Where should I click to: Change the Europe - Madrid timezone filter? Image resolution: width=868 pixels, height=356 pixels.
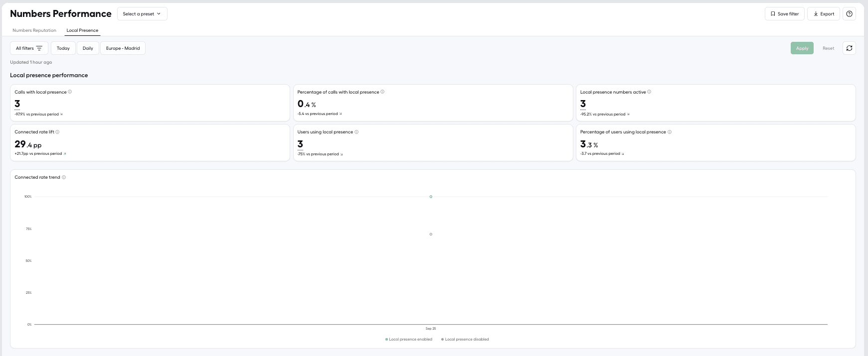(x=123, y=48)
